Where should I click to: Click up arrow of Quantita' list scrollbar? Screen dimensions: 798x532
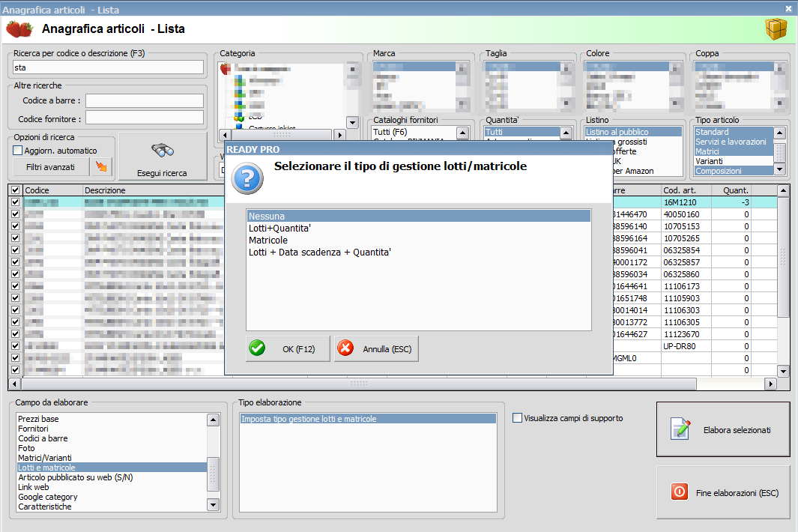click(566, 133)
